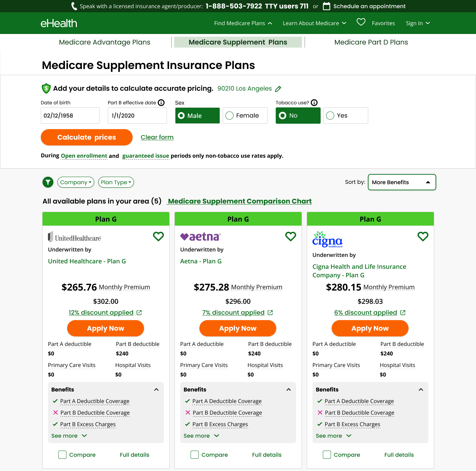Image resolution: width=476 pixels, height=471 pixels.
Task: Click Schedule an appointment in the top bar
Action: [370, 6]
